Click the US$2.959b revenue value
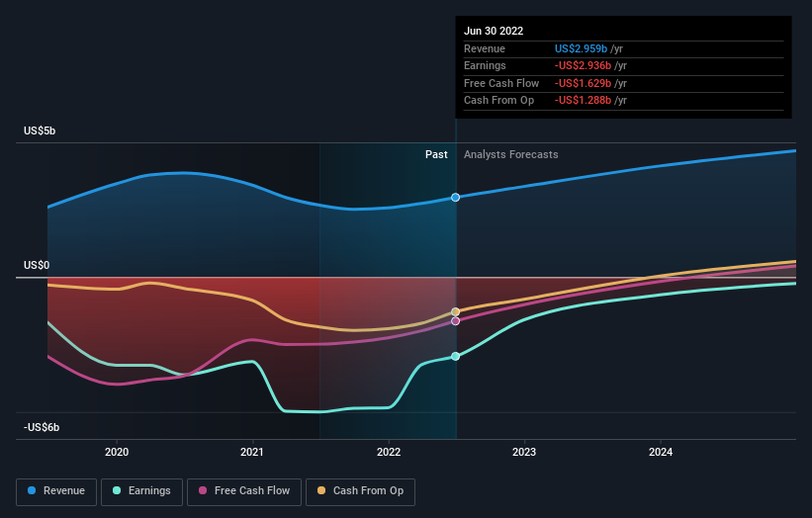The height and width of the screenshot is (518, 812). pyautogui.click(x=581, y=48)
